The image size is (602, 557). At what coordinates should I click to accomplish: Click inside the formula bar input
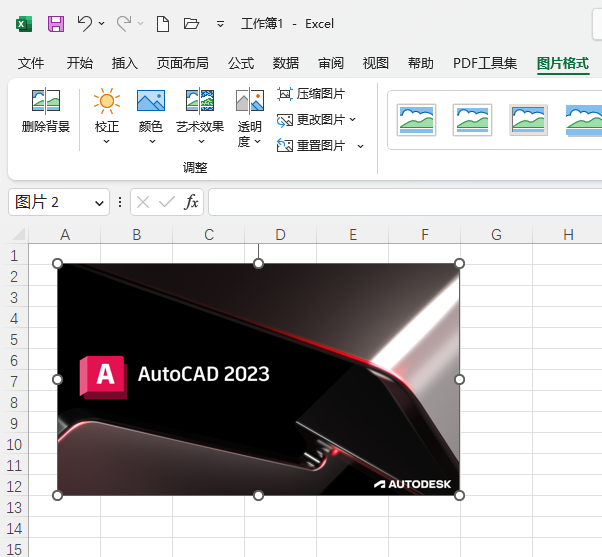coord(405,202)
